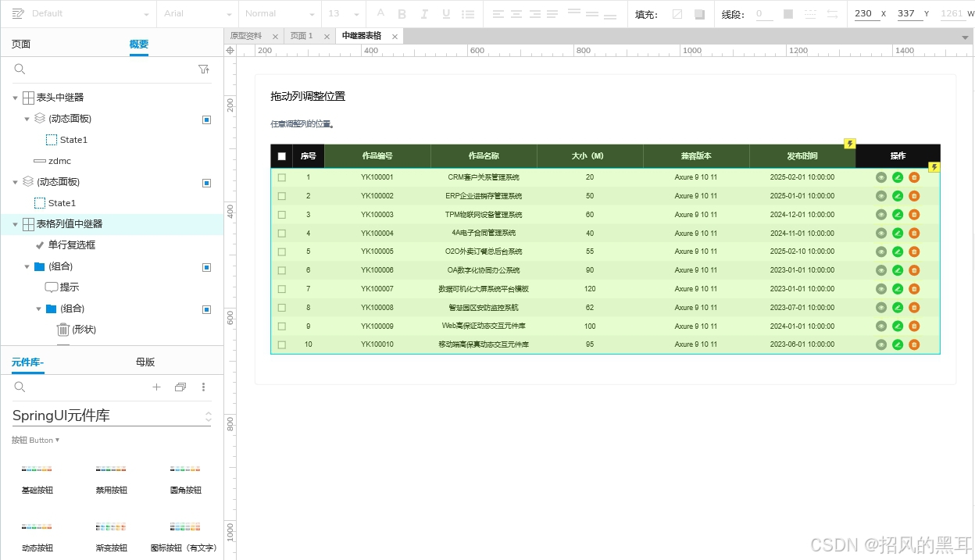Click the 兼容版本 column header

click(696, 156)
